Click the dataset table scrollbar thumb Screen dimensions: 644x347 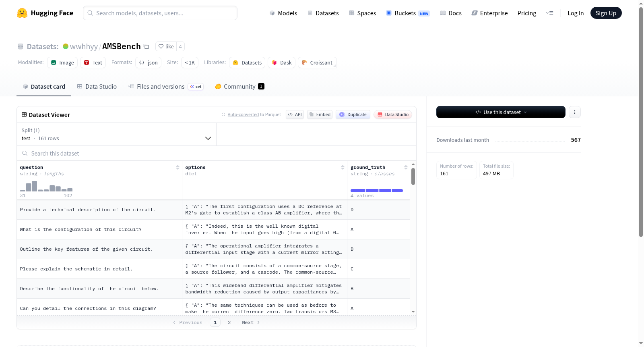(413, 177)
